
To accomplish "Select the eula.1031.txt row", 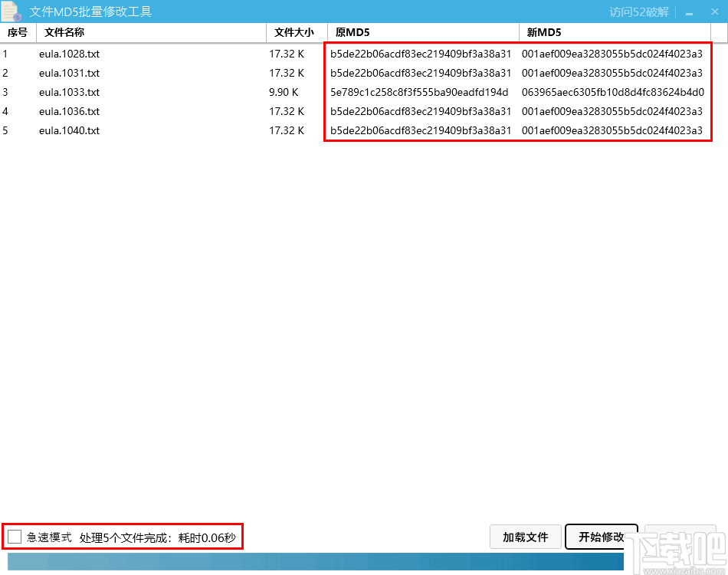I will [x=355, y=73].
